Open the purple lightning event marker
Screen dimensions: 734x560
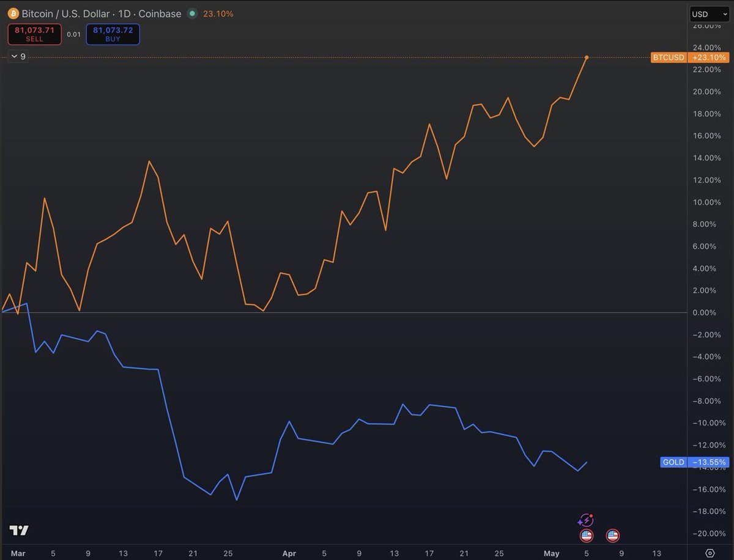click(585, 521)
